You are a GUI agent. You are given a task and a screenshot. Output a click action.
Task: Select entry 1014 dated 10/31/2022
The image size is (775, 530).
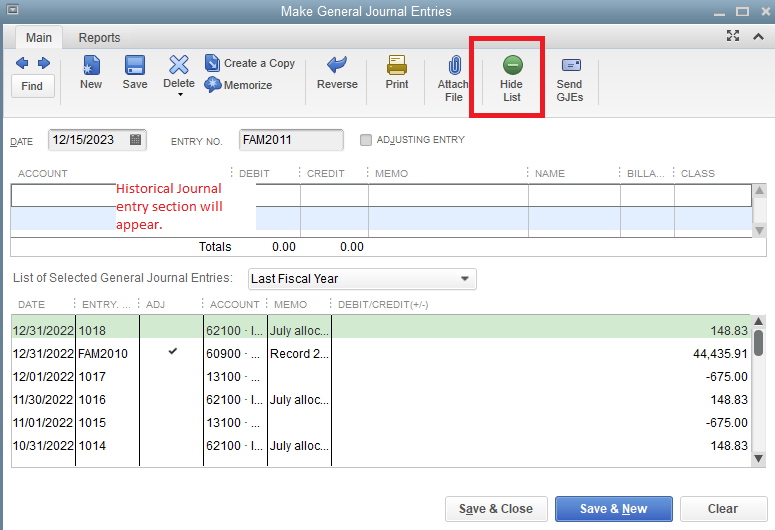click(x=381, y=445)
